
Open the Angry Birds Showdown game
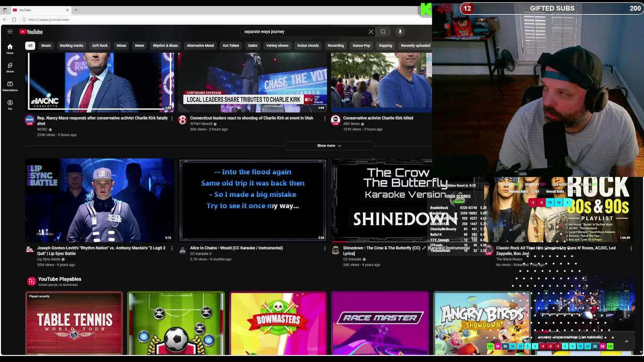click(482, 323)
